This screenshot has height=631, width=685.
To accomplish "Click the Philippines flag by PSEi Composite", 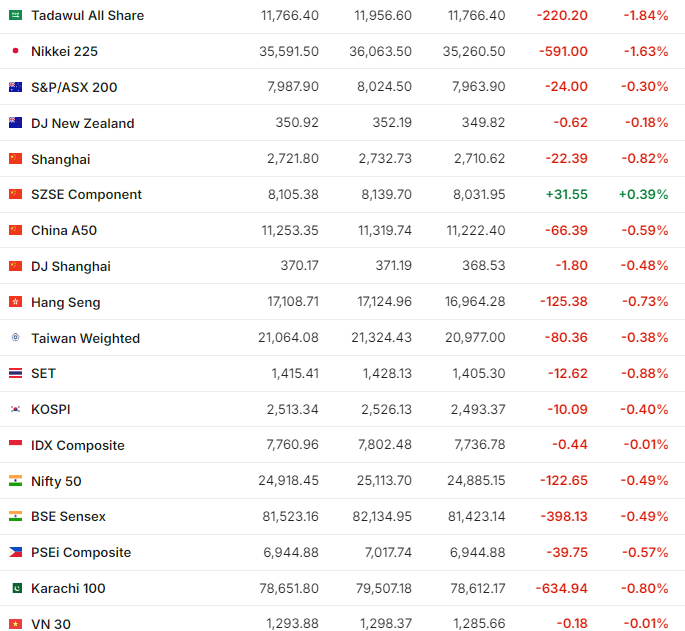I will [15, 552].
